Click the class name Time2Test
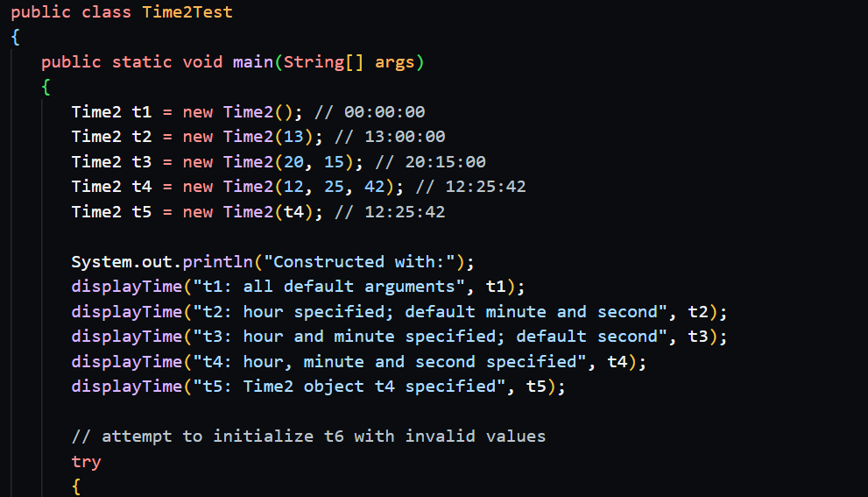Screen dimensions: 868x497 (x=187, y=12)
